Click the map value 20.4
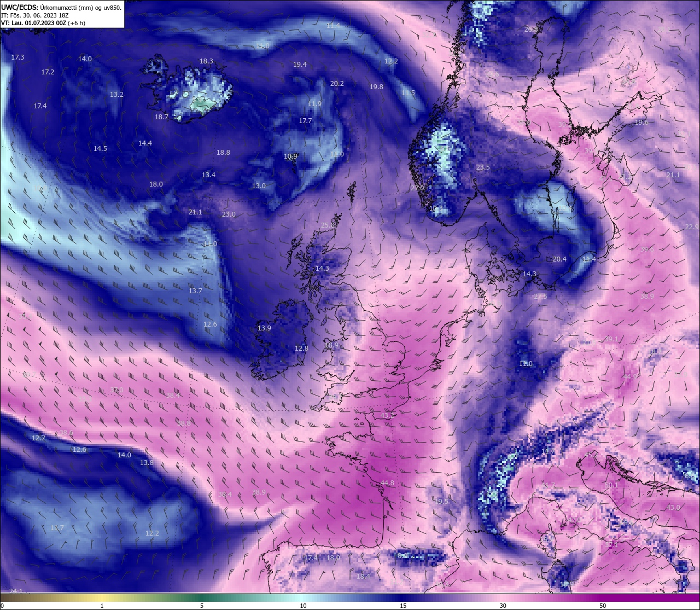 [x=559, y=259]
